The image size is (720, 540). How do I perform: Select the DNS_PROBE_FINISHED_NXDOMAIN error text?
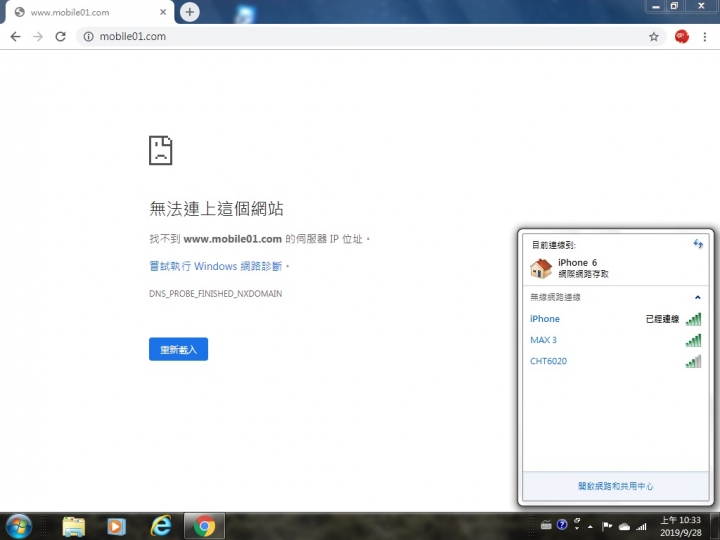[x=215, y=294]
